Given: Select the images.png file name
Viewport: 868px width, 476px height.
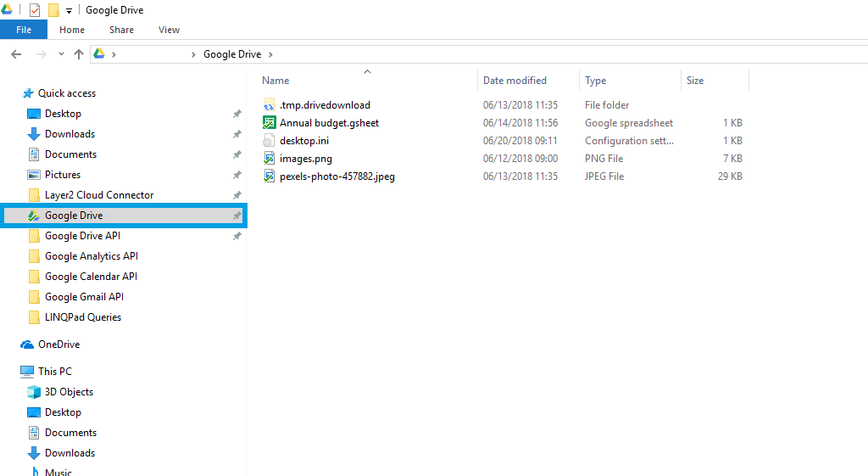Looking at the screenshot, I should [305, 159].
